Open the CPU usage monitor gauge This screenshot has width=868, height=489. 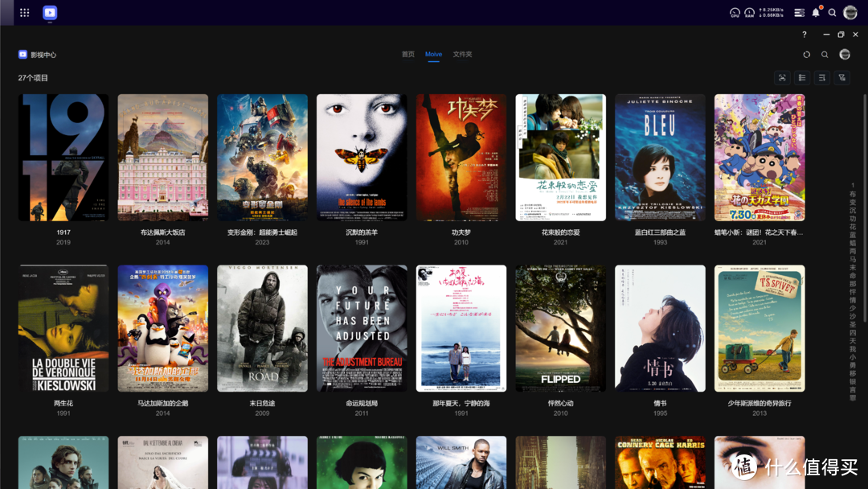tap(735, 12)
